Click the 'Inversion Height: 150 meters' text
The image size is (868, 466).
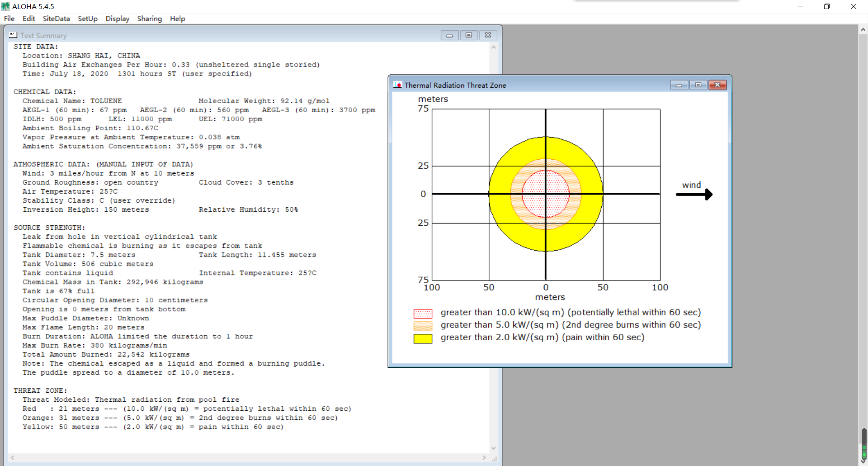pyautogui.click(x=86, y=209)
